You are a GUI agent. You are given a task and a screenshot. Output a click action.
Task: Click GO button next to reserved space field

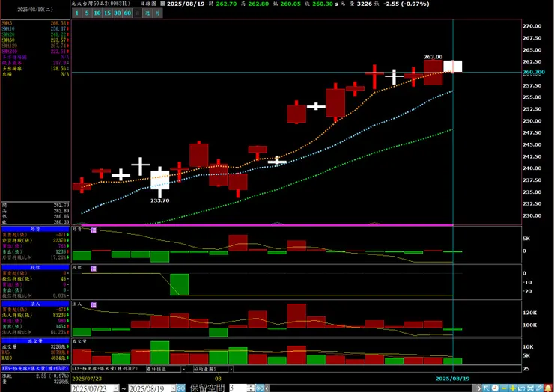tap(260, 388)
